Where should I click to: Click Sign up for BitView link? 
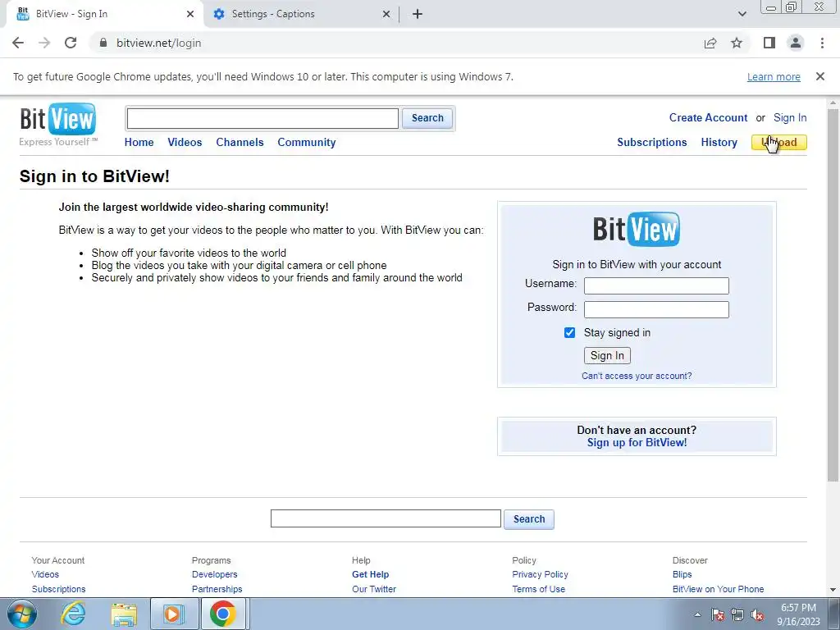tap(637, 442)
